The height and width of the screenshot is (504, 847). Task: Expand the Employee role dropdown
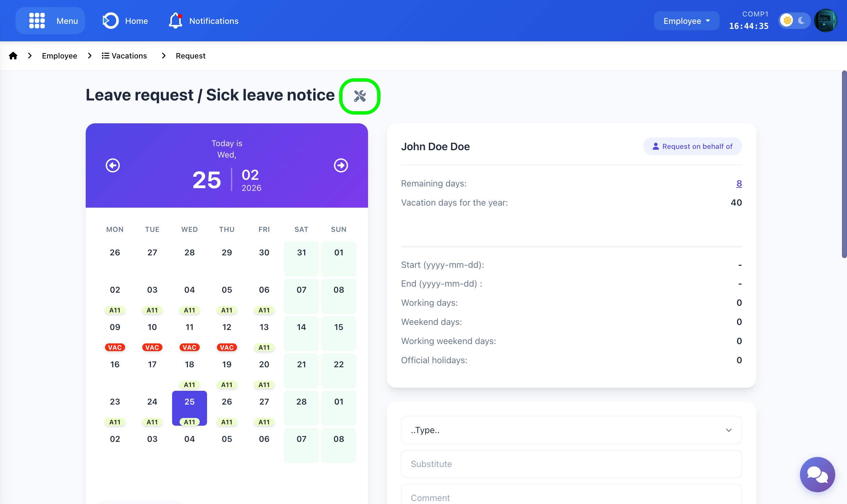(x=686, y=21)
